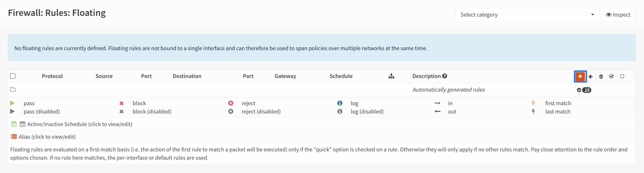Image resolution: width=644 pixels, height=173 pixels.
Task: Click the orange Alias list icon
Action: [x=14, y=137]
